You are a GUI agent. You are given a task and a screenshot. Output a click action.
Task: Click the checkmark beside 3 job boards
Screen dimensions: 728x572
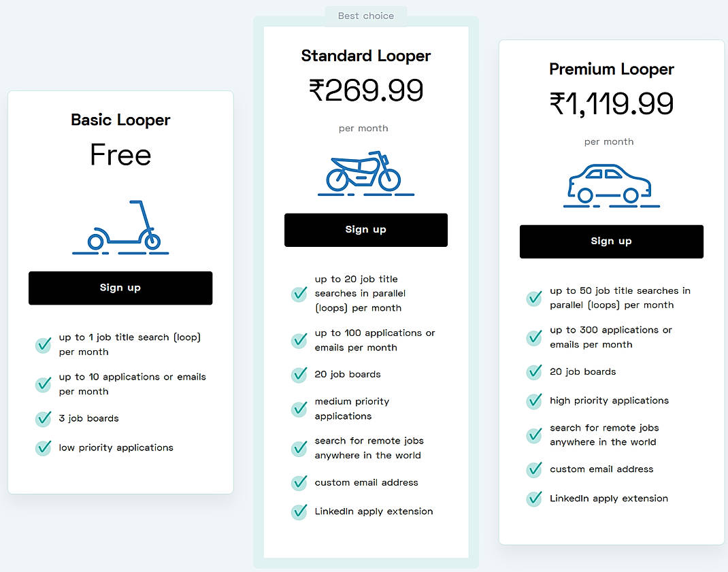pos(43,419)
